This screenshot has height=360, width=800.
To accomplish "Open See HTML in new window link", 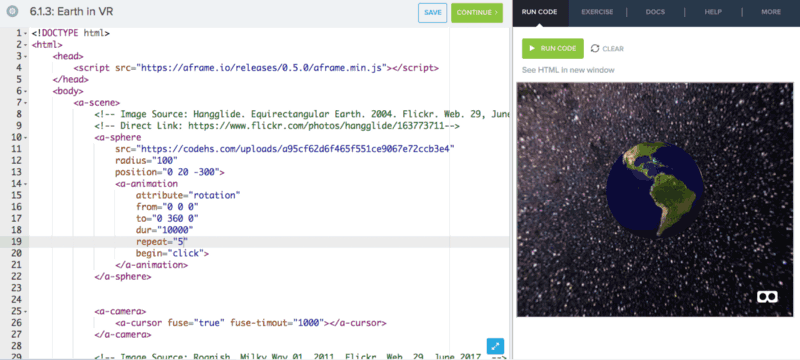I will coord(568,70).
